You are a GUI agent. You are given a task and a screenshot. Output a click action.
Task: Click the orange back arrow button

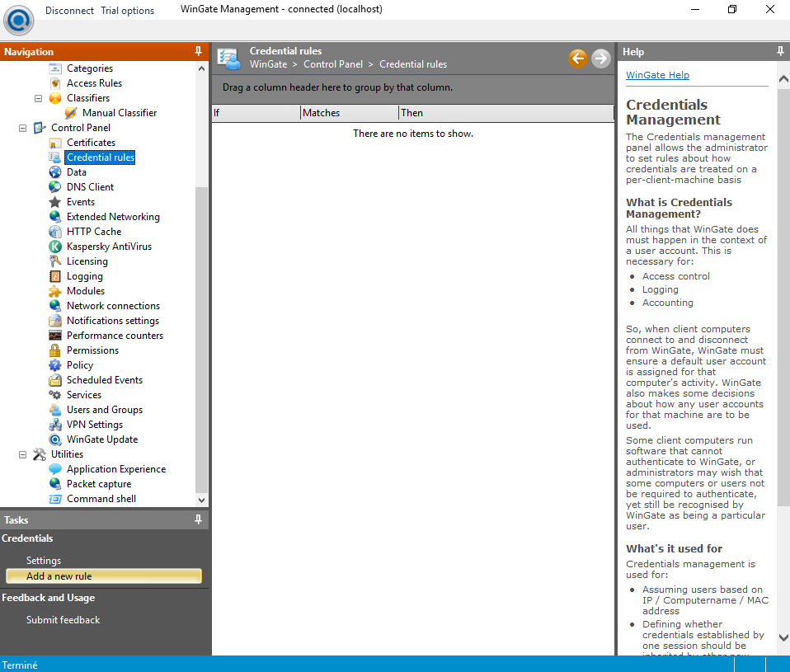(x=577, y=58)
